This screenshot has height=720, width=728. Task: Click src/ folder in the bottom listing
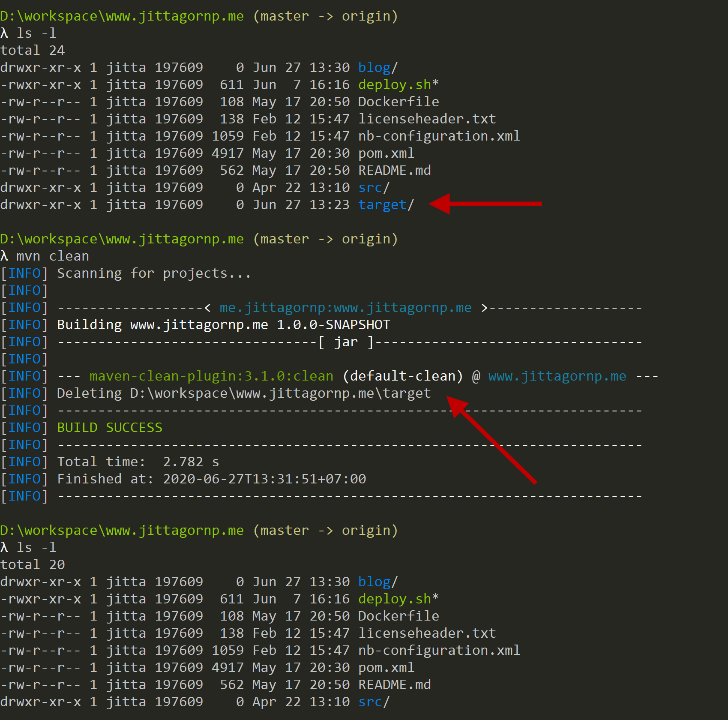pos(373,702)
